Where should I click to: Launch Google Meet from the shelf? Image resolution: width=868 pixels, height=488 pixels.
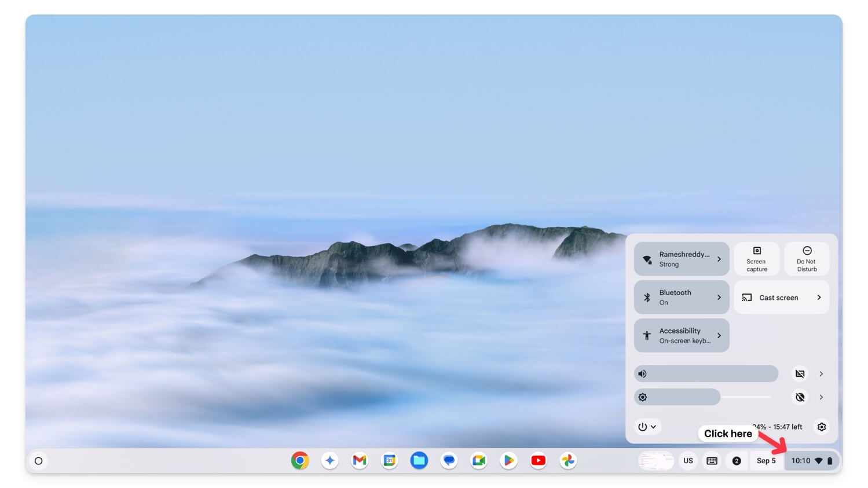[479, 461]
